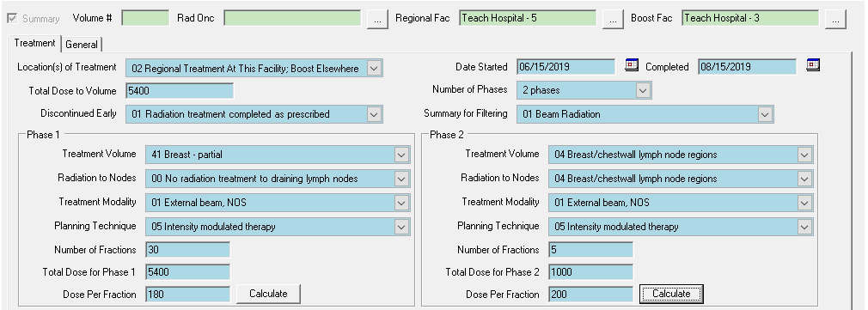Click Phase 2 Number of Fractions field
Screen dimensions: 868x310
pyautogui.click(x=590, y=250)
